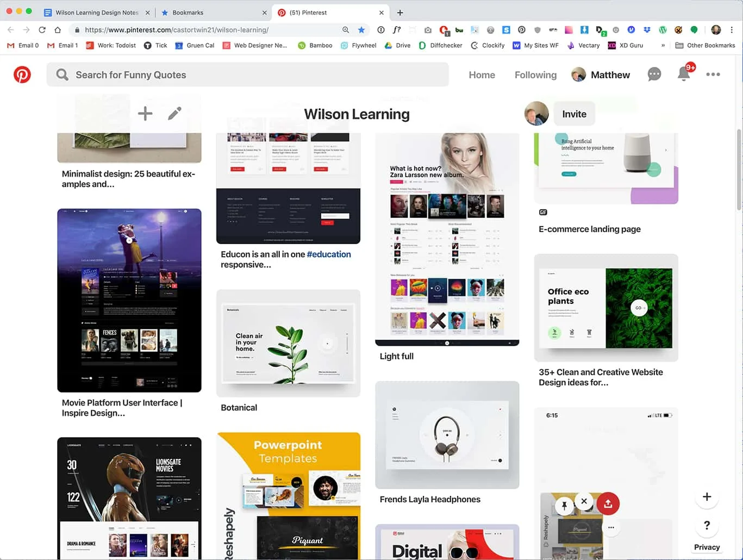Click the Privacy link
The width and height of the screenshot is (743, 560).
point(707,547)
